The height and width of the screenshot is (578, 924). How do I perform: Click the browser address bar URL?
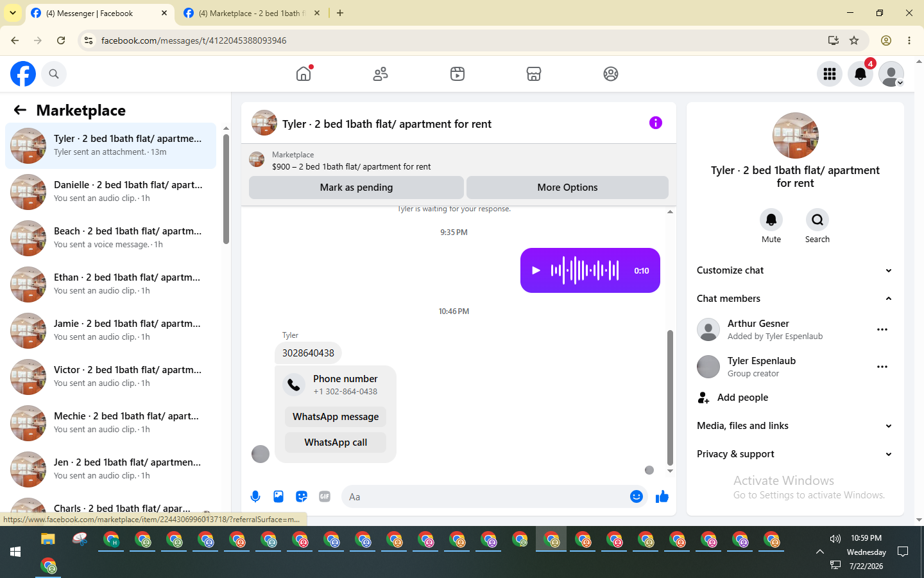tap(194, 40)
